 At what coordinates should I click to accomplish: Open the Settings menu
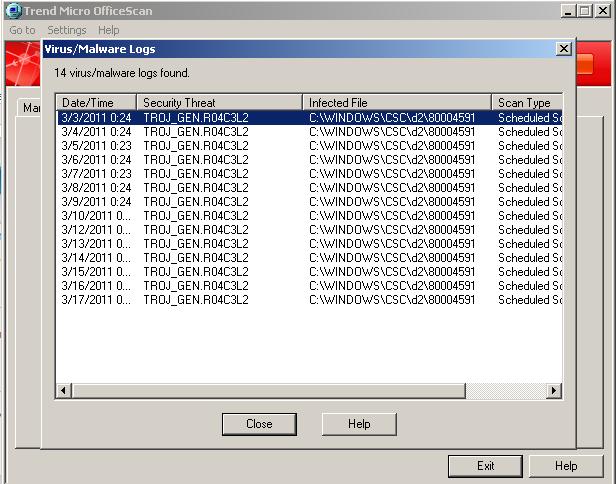coord(67,30)
